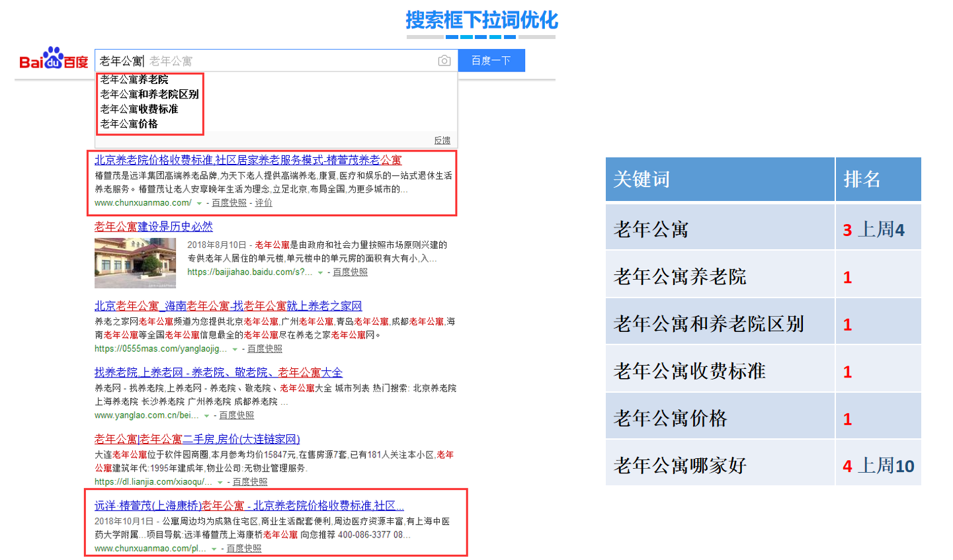The height and width of the screenshot is (560, 953).
Task: Click 评价 link under first result
Action: pos(263,203)
